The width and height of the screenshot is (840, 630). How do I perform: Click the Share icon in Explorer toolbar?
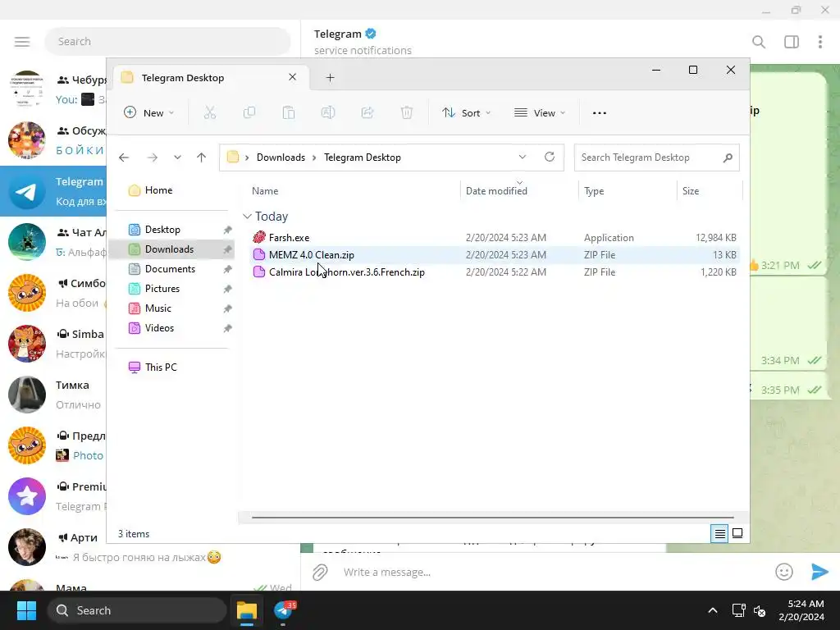[x=367, y=112]
